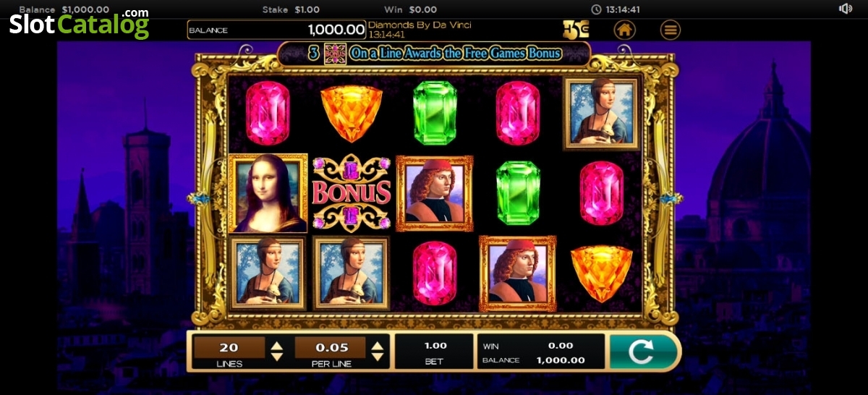Open the home icon in top bar
Viewport: 868px width, 395px height.
pyautogui.click(x=625, y=30)
